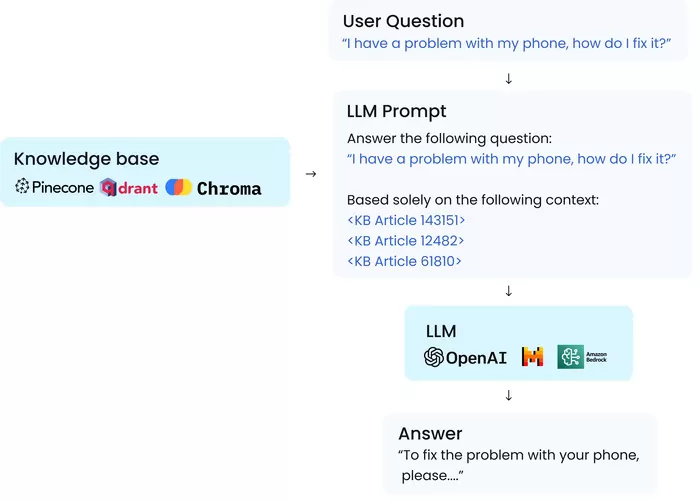Screen dimensions: 700x501
Task: Click the OpenAI swirl logo
Action: pos(433,357)
